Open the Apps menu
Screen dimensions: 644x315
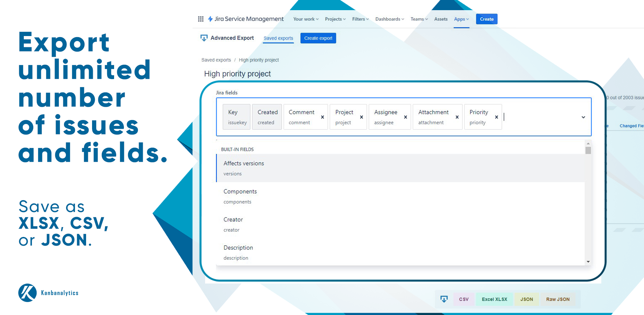pyautogui.click(x=462, y=19)
